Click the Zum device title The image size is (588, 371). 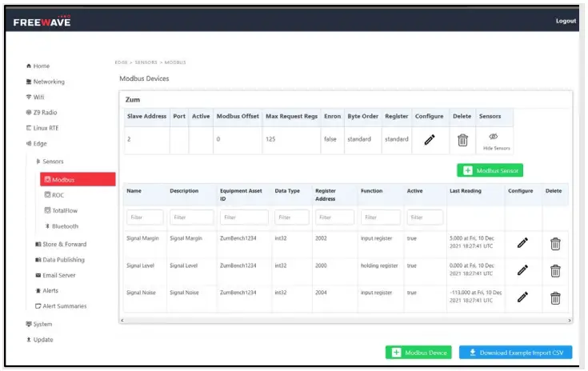133,100
